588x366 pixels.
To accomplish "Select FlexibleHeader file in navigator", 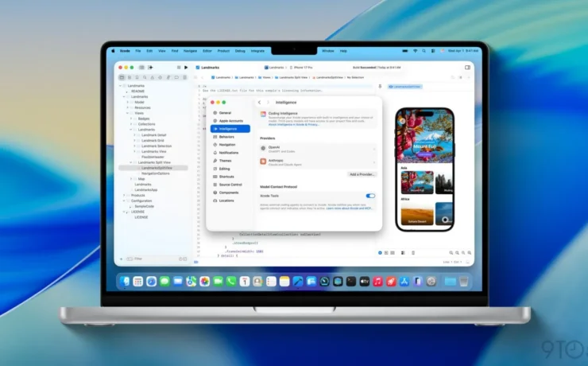I will click(x=153, y=157).
